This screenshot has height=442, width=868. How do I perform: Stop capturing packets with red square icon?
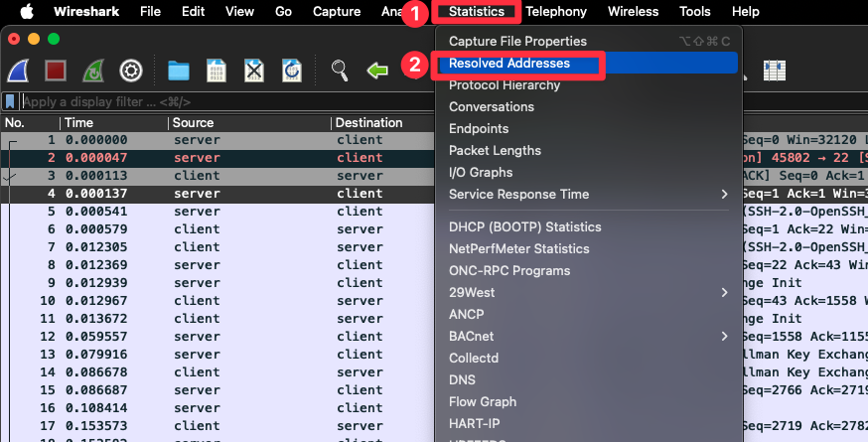(56, 71)
